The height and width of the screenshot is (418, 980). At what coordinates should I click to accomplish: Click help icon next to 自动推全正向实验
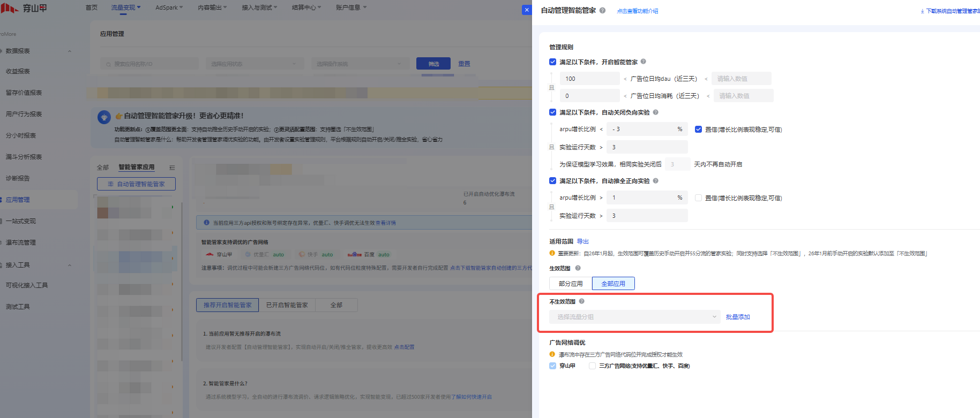pos(655,181)
